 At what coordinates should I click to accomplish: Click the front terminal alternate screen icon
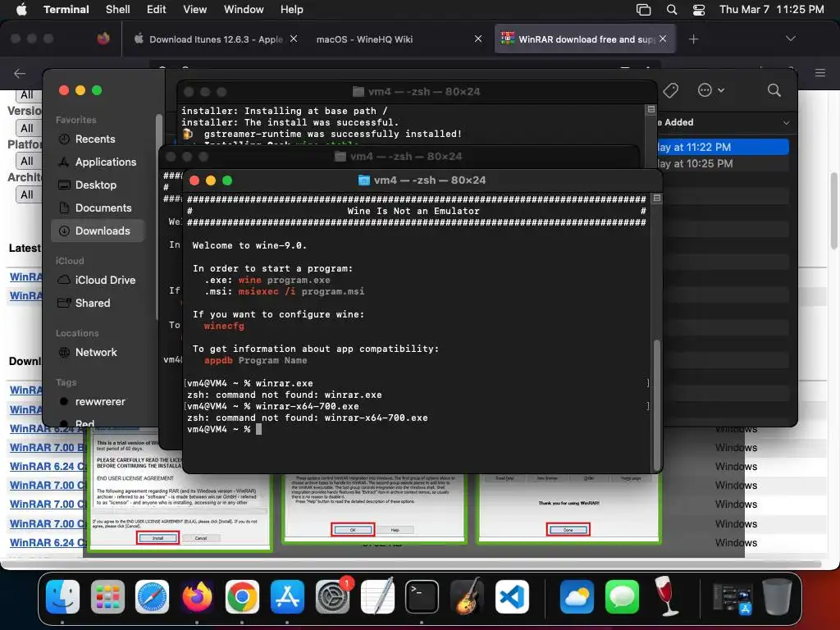(657, 199)
